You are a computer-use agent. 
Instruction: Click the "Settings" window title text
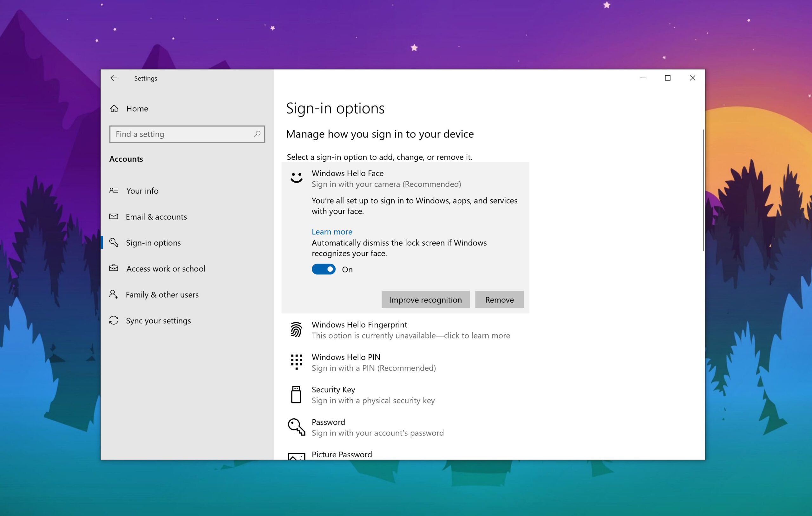point(145,78)
